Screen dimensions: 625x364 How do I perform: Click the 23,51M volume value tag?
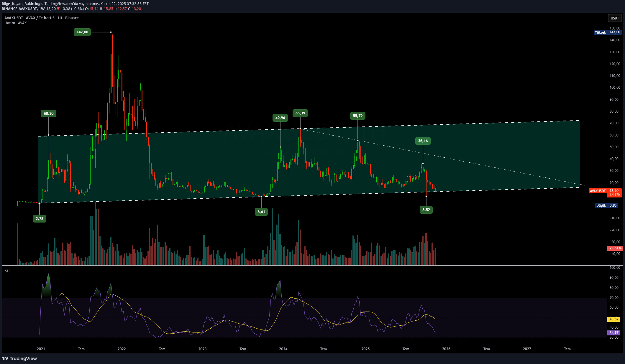click(x=615, y=248)
